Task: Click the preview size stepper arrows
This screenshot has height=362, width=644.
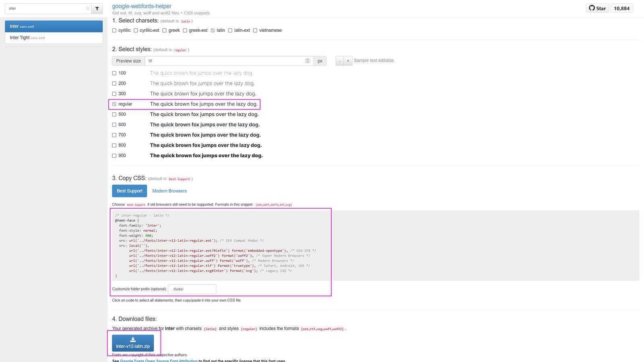Action: [308, 61]
